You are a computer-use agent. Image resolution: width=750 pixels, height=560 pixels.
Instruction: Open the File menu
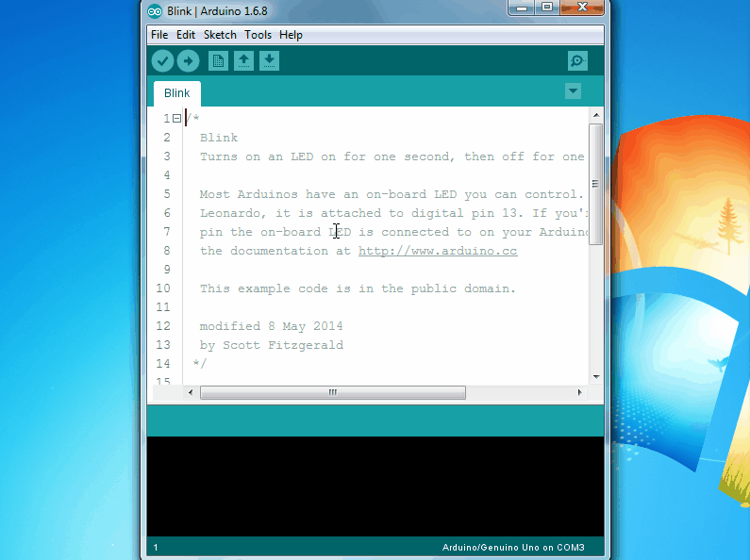coord(159,35)
